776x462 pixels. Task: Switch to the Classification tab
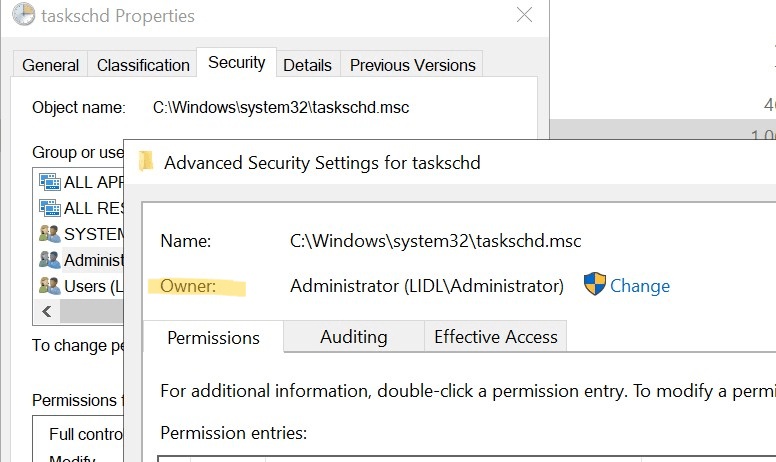click(143, 65)
